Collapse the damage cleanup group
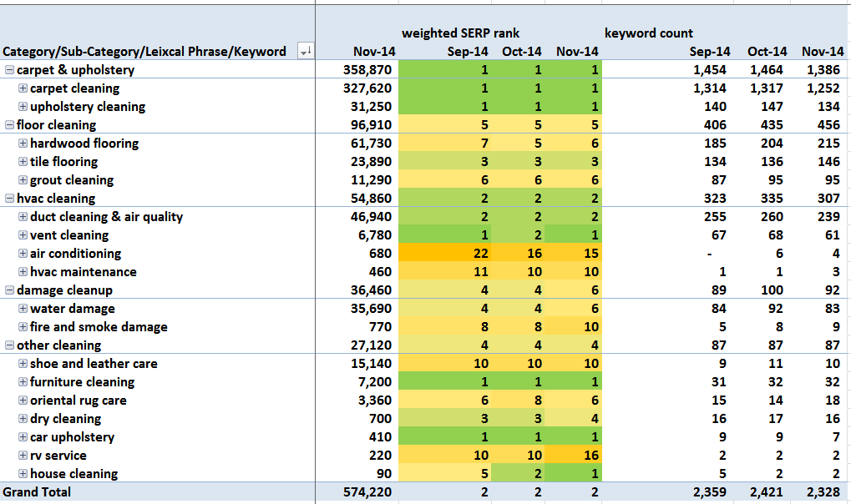851x504 pixels. [9, 290]
